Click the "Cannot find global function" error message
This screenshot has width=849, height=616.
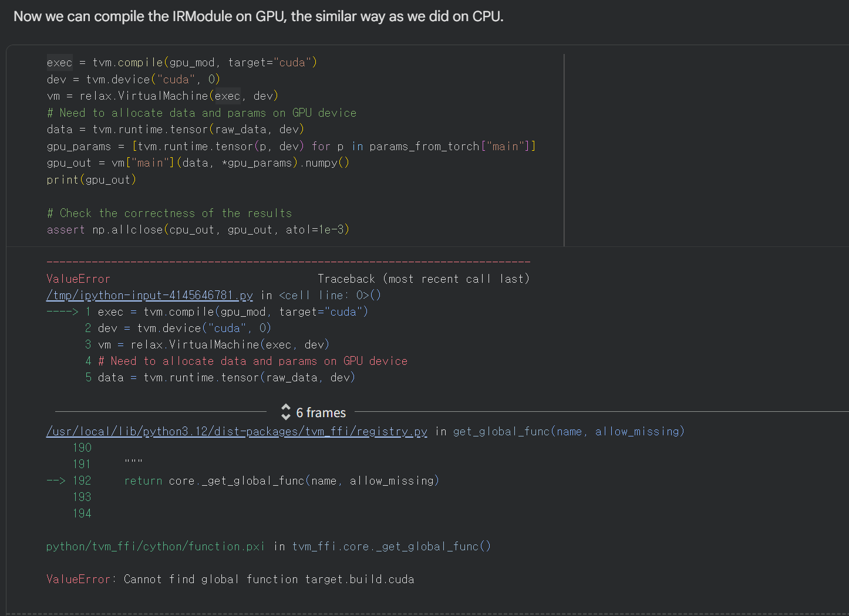pyautogui.click(x=268, y=579)
